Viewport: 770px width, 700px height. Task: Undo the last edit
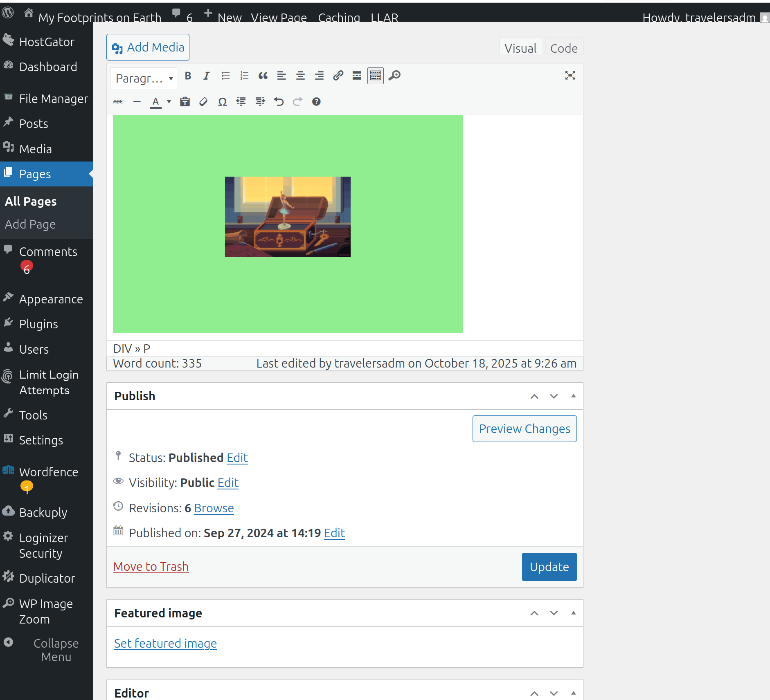click(x=279, y=102)
